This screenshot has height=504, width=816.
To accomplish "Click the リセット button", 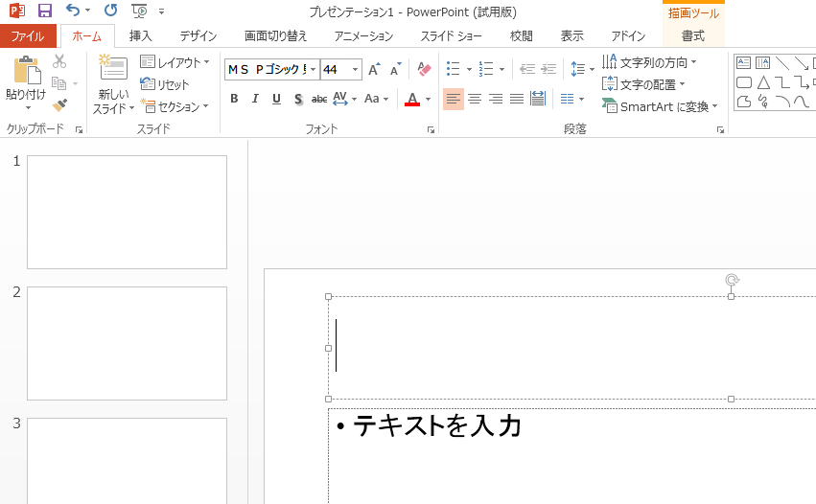I will [165, 84].
